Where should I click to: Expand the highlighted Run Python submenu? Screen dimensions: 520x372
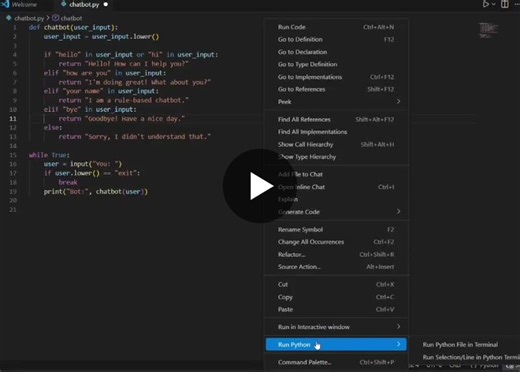(336, 344)
